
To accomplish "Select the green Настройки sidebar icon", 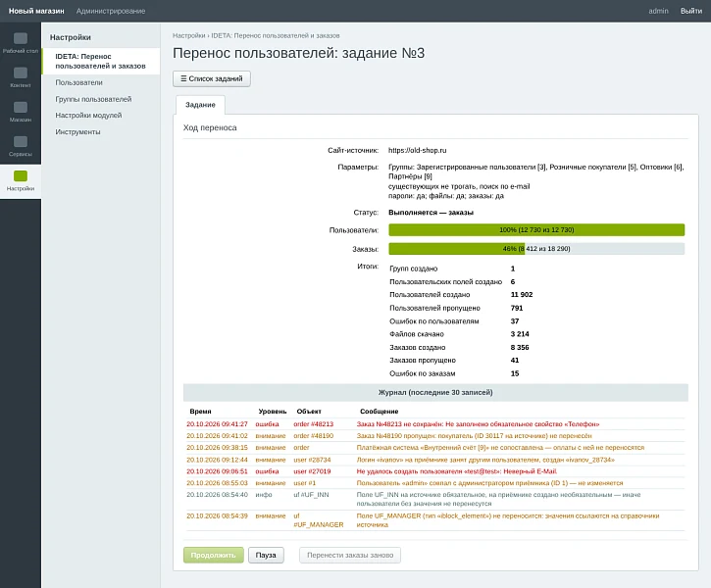I will click(21, 181).
